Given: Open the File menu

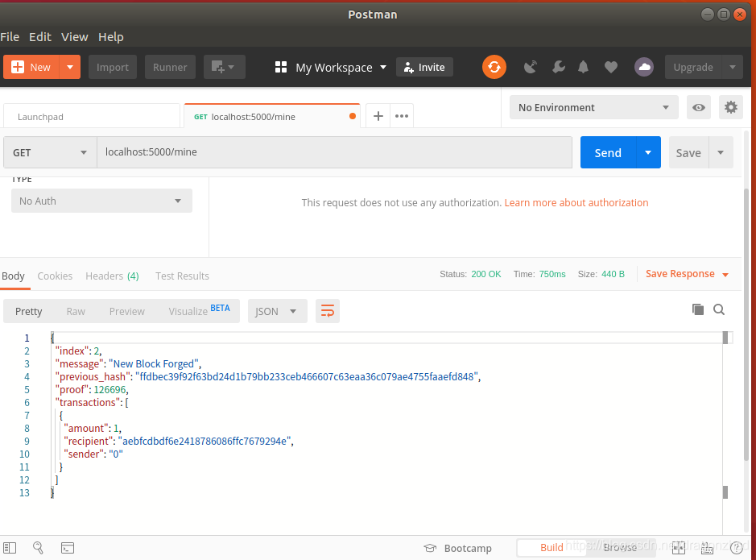Looking at the screenshot, I should (10, 36).
